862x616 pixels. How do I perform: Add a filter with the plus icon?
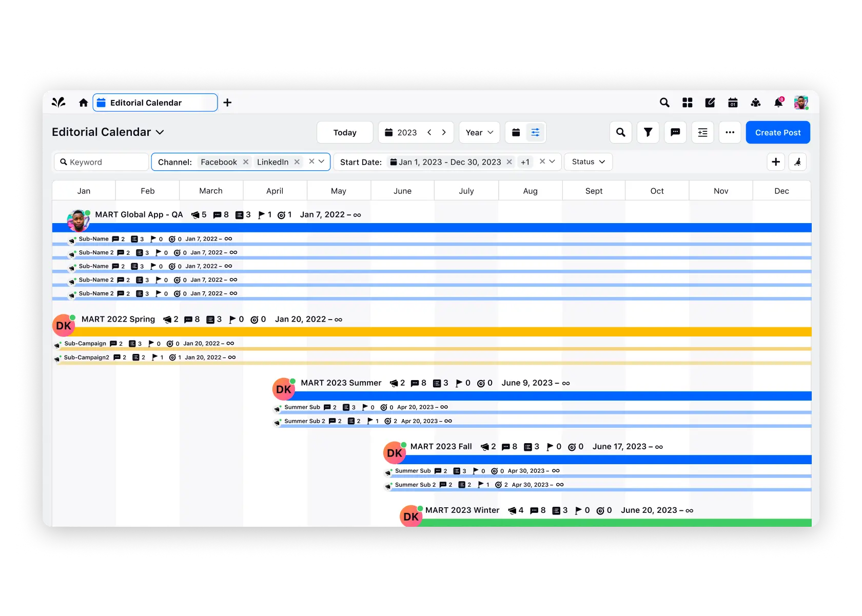775,162
